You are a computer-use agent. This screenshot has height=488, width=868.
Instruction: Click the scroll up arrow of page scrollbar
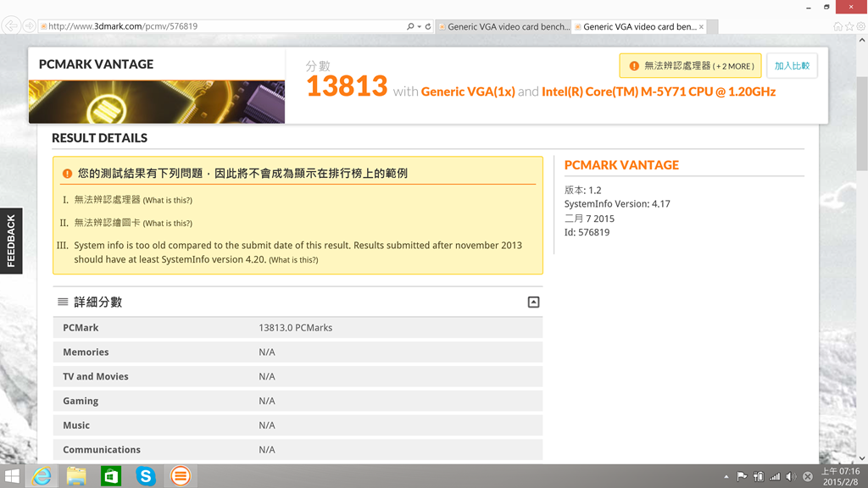click(862, 40)
